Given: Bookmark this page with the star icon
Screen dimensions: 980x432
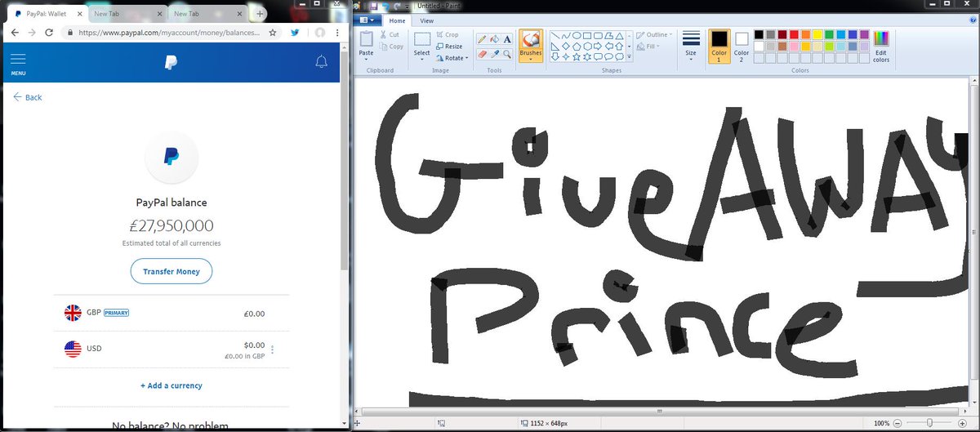Looking at the screenshot, I should click(x=273, y=33).
